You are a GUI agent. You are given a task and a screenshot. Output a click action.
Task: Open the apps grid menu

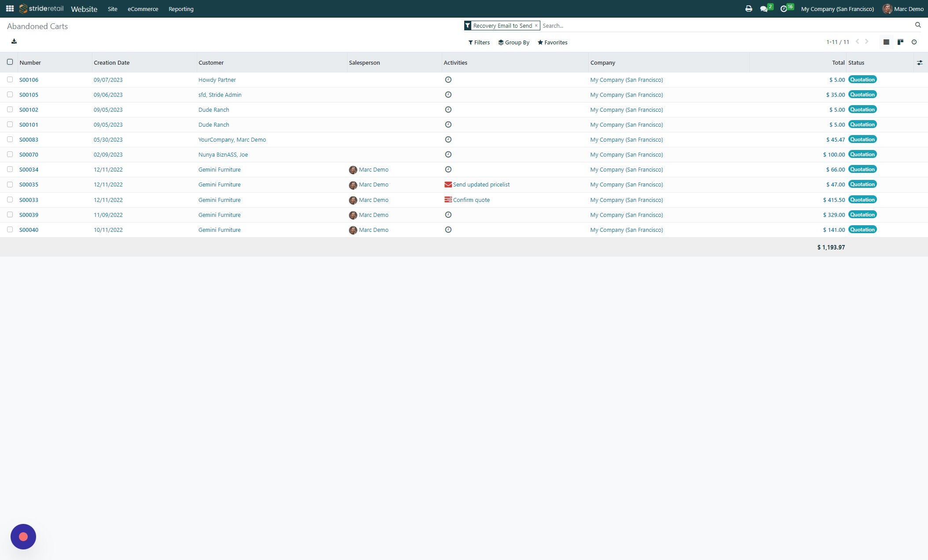click(x=10, y=8)
